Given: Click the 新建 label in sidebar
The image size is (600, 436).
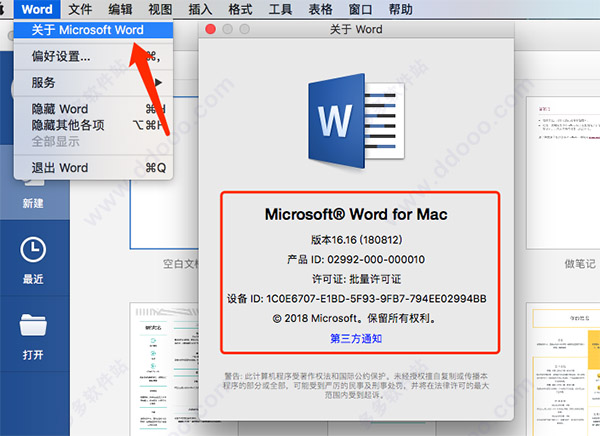Looking at the screenshot, I should point(33,203).
